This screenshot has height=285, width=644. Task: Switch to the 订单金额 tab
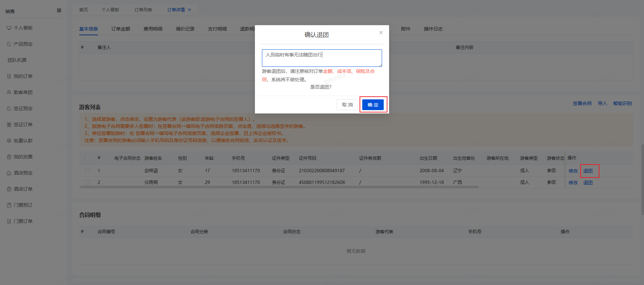[121, 29]
